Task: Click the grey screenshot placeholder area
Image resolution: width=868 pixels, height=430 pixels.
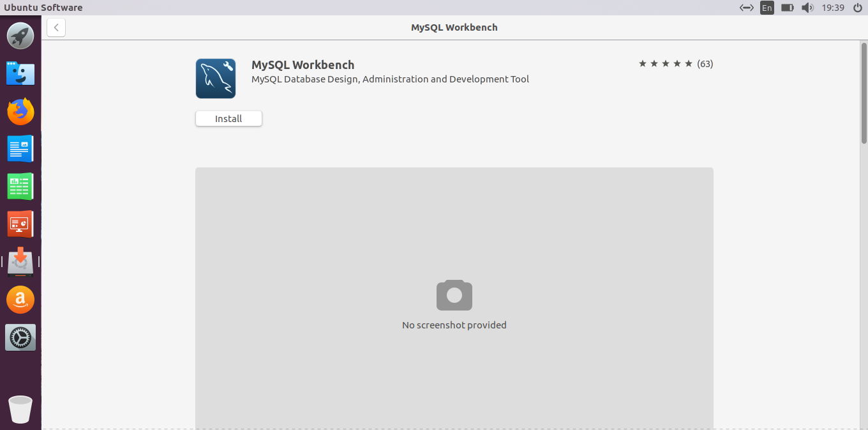Action: pyautogui.click(x=454, y=298)
